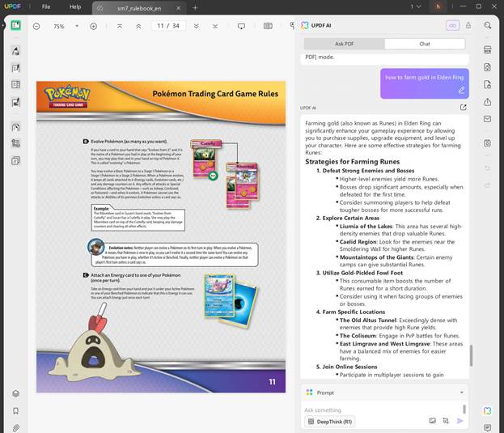This screenshot has height=433, width=504.
Task: Switch to the Chat tab
Action: (x=425, y=44)
